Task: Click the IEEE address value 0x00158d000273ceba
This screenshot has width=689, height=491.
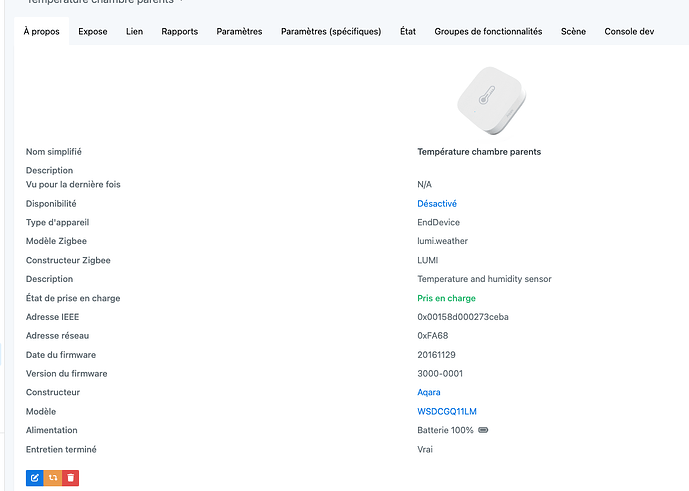Action: point(463,317)
